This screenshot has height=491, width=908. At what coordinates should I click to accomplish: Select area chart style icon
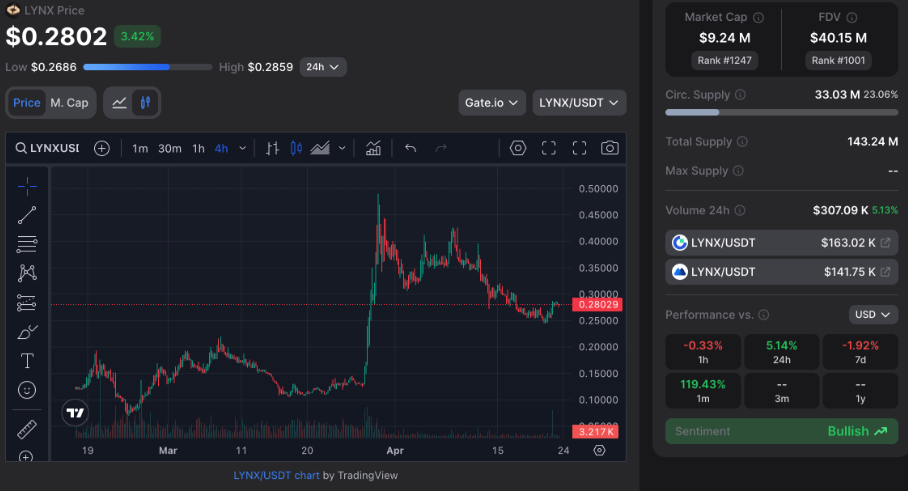pyautogui.click(x=320, y=148)
